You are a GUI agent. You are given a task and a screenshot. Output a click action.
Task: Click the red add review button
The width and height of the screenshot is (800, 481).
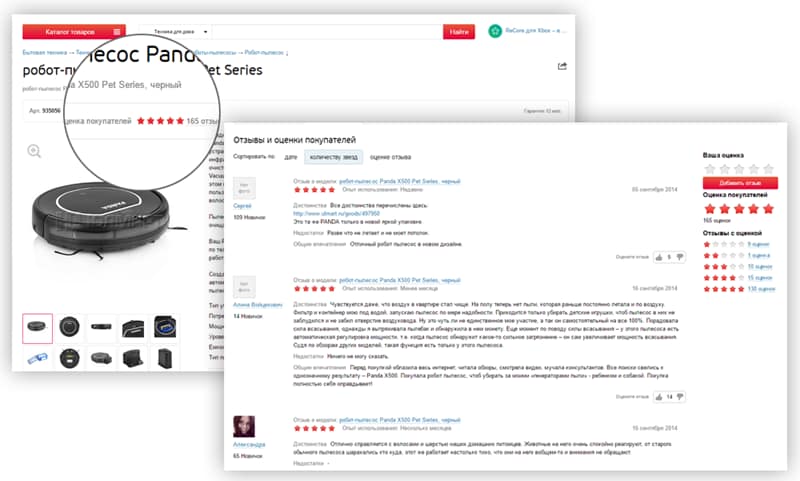[740, 183]
